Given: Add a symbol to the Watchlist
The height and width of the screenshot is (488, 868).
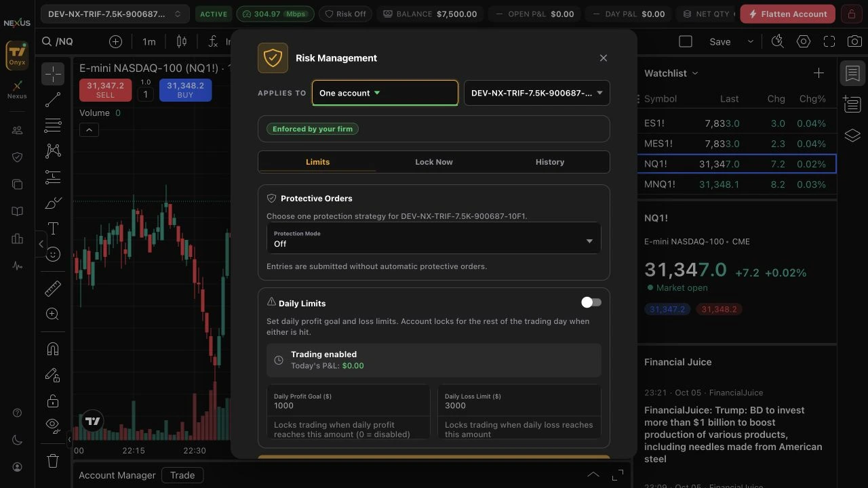Looking at the screenshot, I should (x=818, y=73).
